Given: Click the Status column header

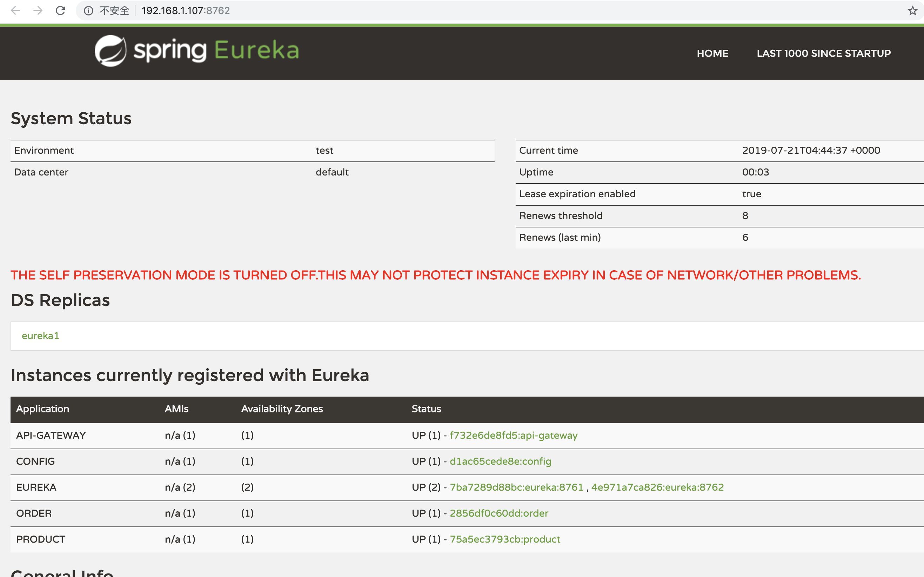Looking at the screenshot, I should click(x=426, y=409).
